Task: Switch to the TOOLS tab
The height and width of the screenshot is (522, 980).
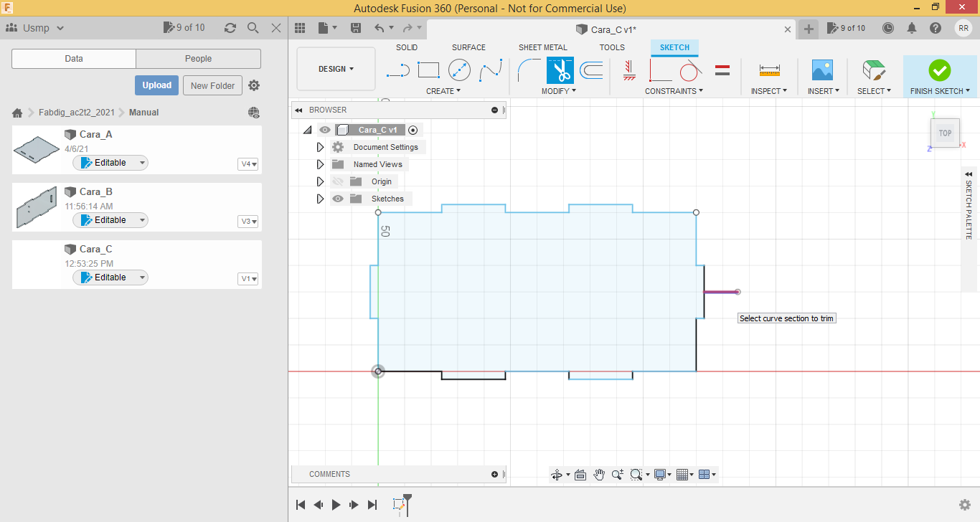Action: 612,47
